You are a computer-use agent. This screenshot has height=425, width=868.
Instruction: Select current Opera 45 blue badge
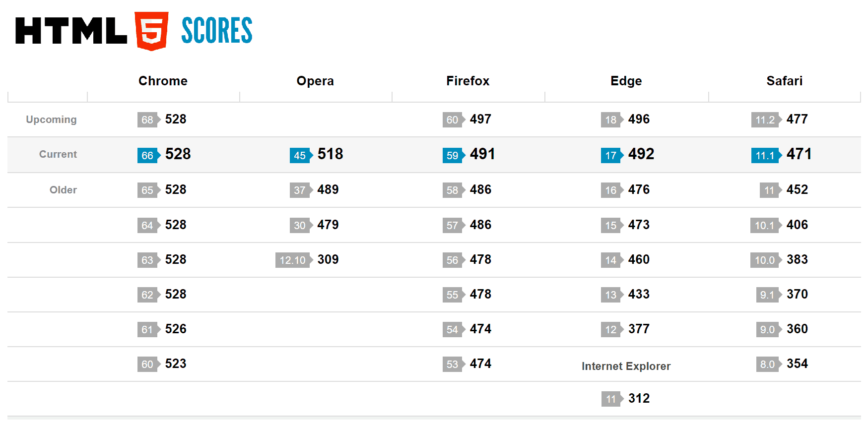pyautogui.click(x=301, y=155)
